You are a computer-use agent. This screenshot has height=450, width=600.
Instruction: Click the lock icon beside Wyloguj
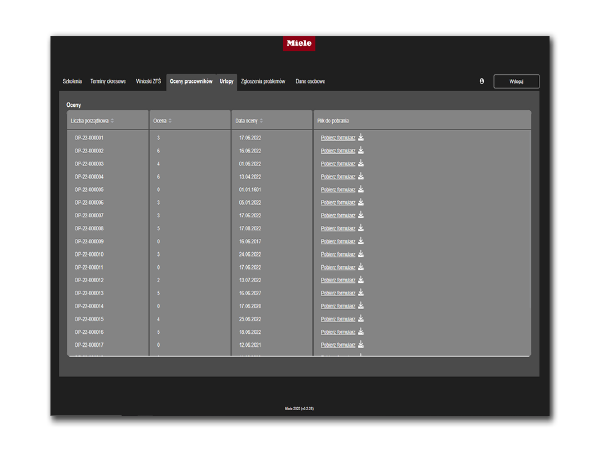point(482,81)
